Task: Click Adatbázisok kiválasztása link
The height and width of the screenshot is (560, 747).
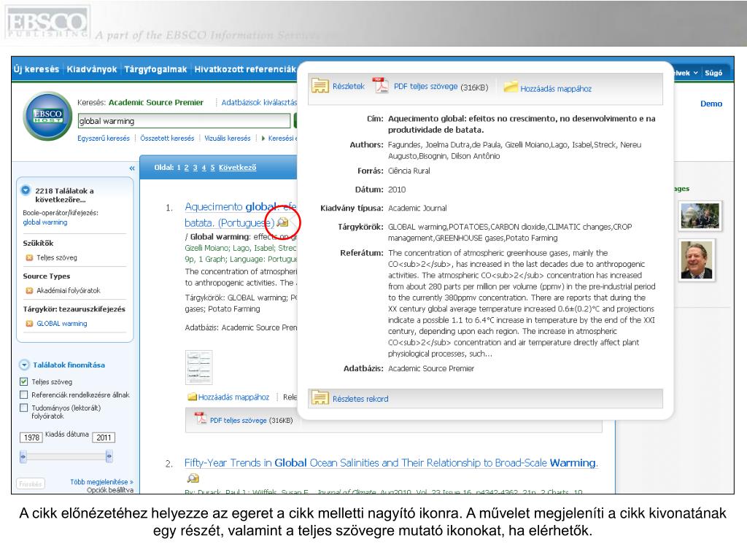Action: point(259,102)
